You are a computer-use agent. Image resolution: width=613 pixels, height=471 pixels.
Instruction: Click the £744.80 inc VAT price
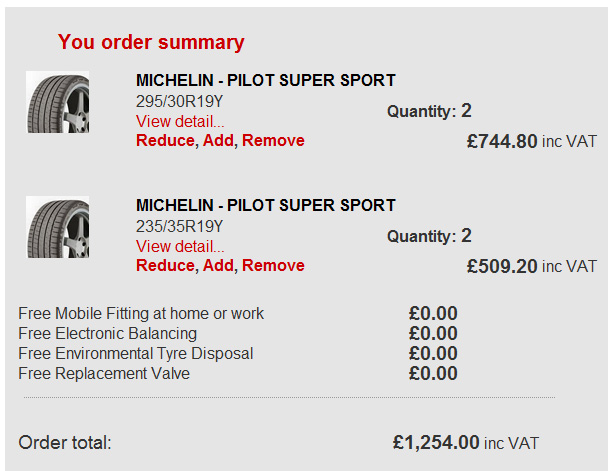(532, 141)
